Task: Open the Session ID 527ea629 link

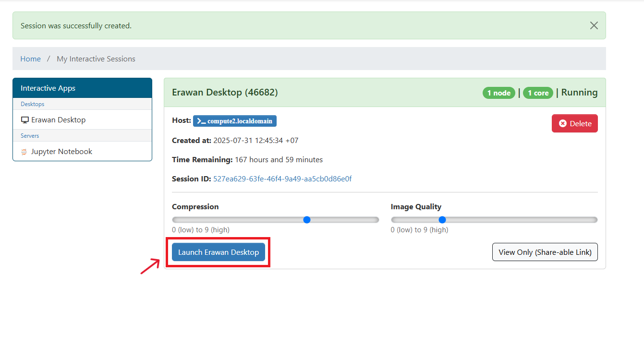Action: pos(282,179)
